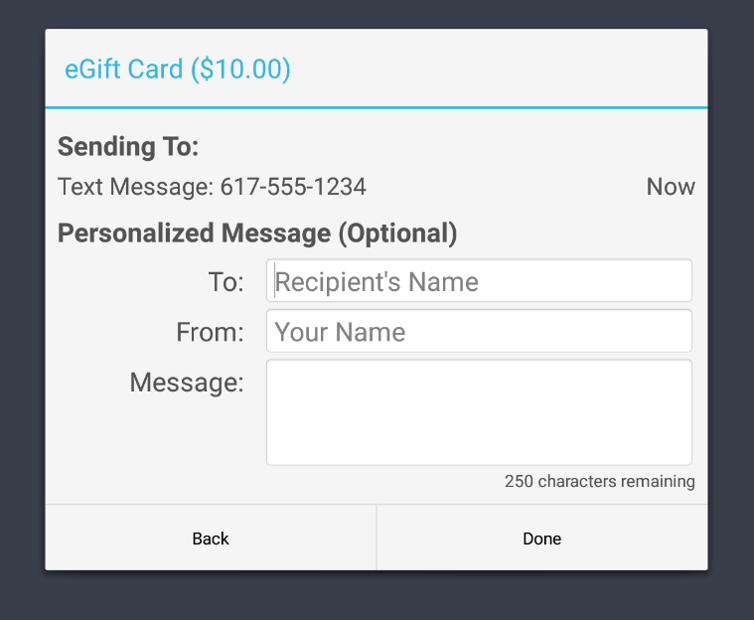Click the phone number 617-555-1234
This screenshot has height=620, width=754.
[293, 187]
